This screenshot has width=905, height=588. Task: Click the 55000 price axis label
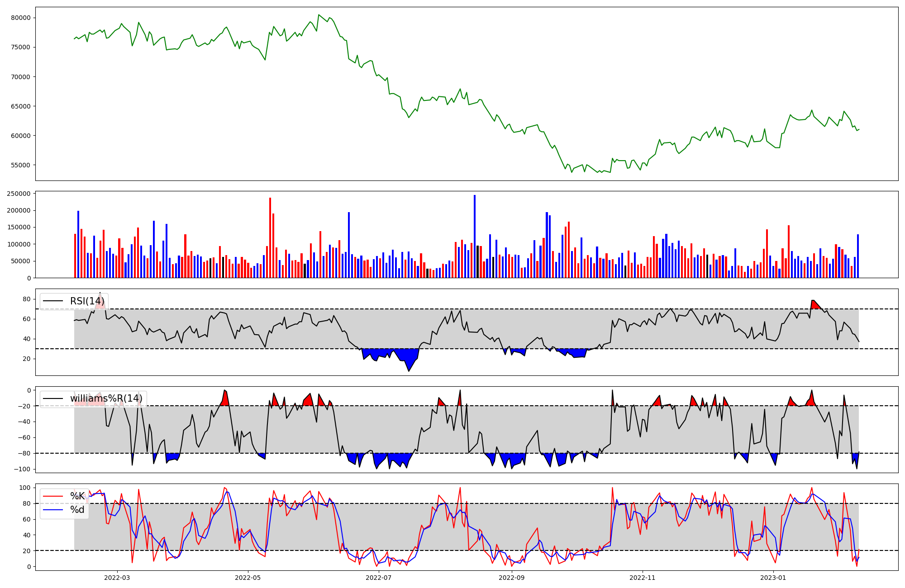tap(20, 165)
